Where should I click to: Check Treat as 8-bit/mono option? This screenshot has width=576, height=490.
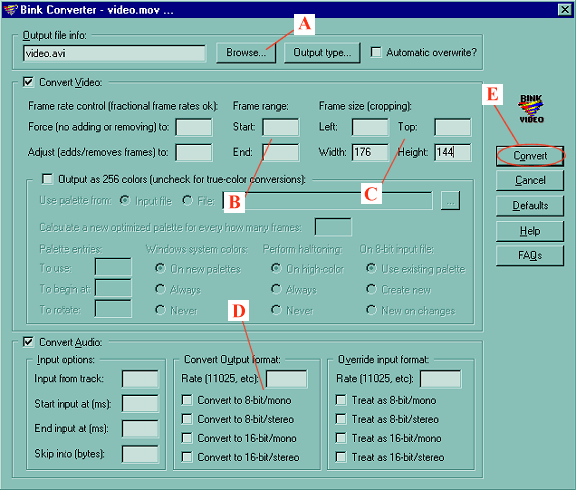click(341, 400)
